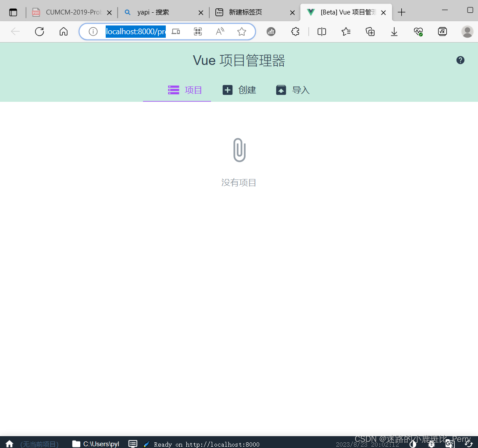This screenshot has height=448, width=478.
Task: Click the QR code apps icon in address bar
Action: (x=198, y=32)
